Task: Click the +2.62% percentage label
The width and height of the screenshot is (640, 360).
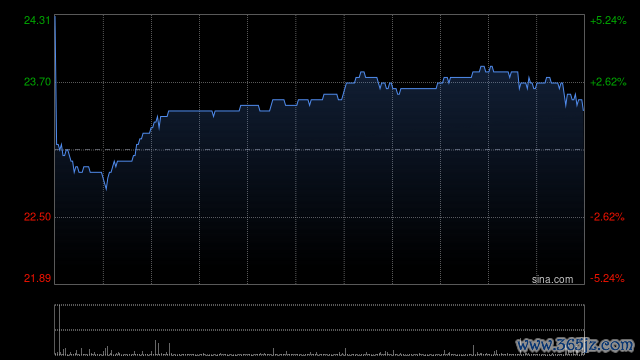Action: click(608, 82)
